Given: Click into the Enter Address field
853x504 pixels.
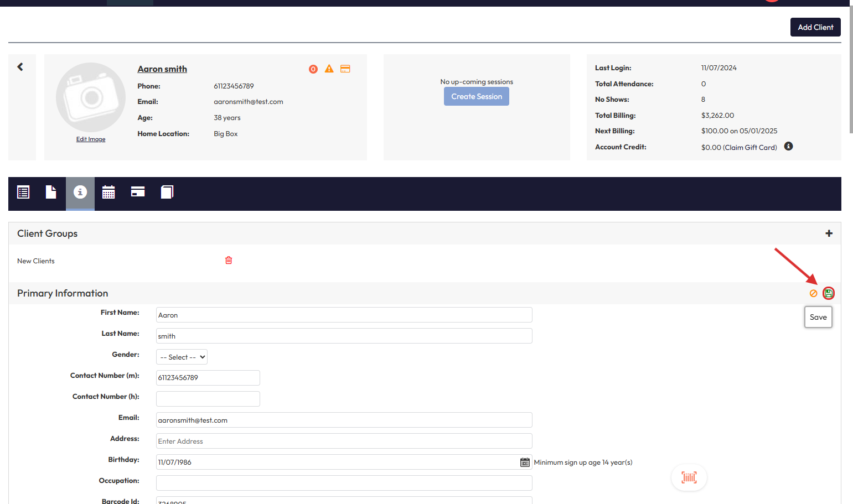Looking at the screenshot, I should [x=344, y=441].
